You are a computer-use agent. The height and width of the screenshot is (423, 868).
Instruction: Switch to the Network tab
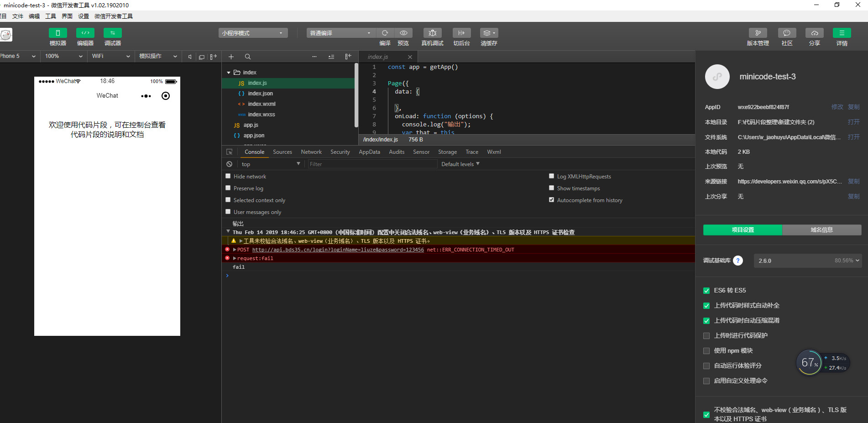[311, 152]
